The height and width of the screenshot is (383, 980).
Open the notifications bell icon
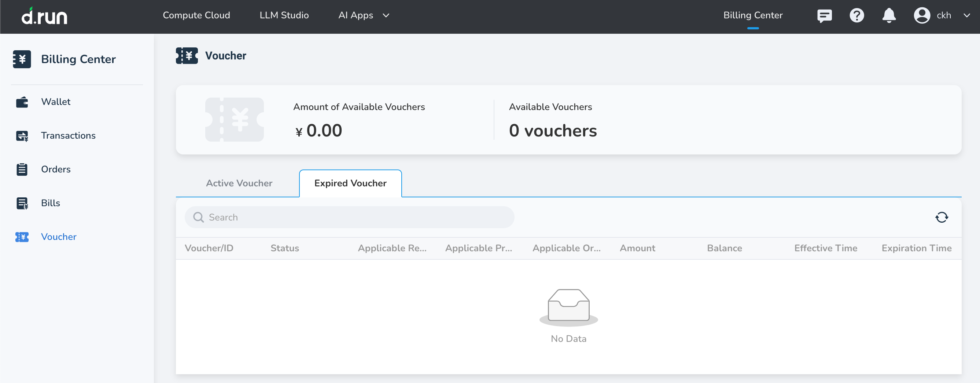click(889, 16)
